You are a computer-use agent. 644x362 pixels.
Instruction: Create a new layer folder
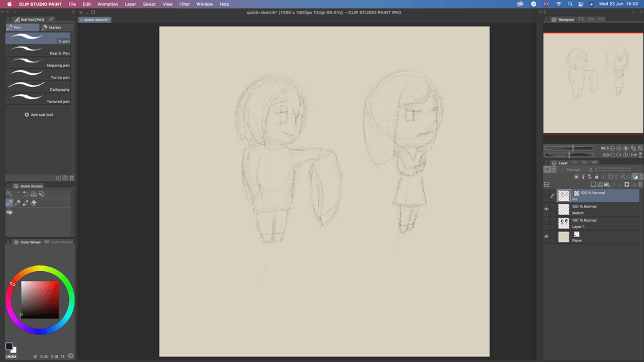tap(607, 185)
